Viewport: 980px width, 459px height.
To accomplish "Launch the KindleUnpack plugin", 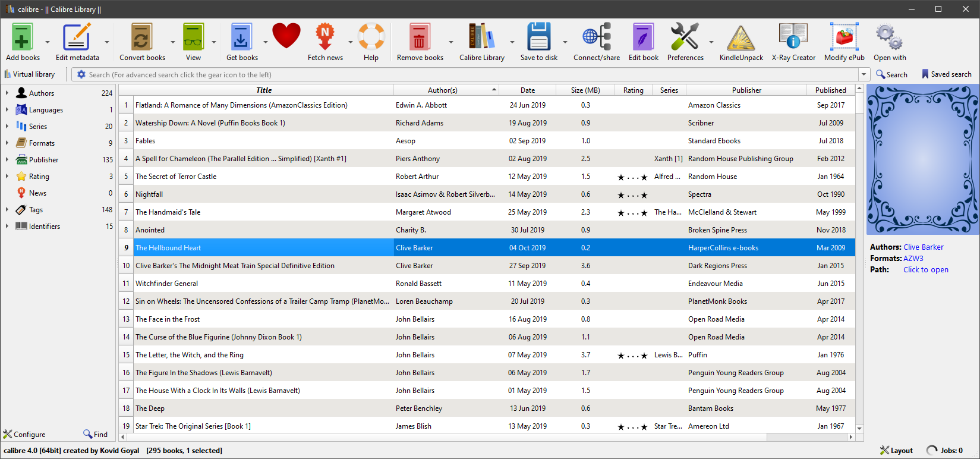I will [x=740, y=37].
